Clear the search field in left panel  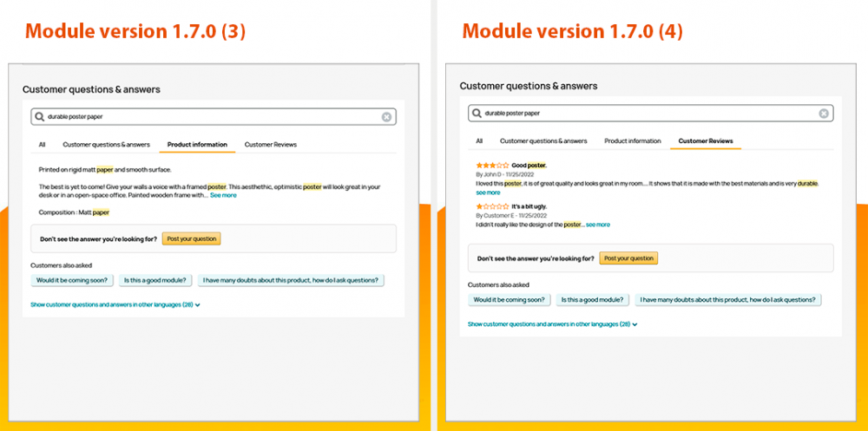click(386, 117)
